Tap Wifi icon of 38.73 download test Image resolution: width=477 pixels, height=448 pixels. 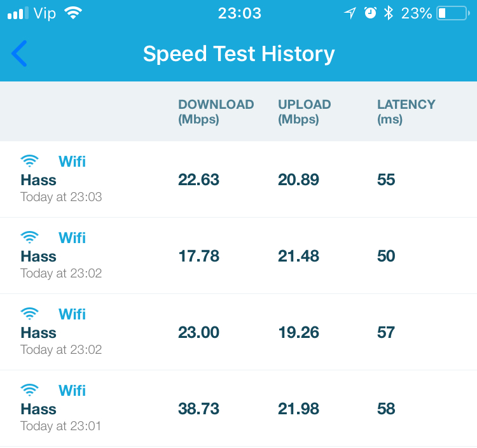pos(29,390)
